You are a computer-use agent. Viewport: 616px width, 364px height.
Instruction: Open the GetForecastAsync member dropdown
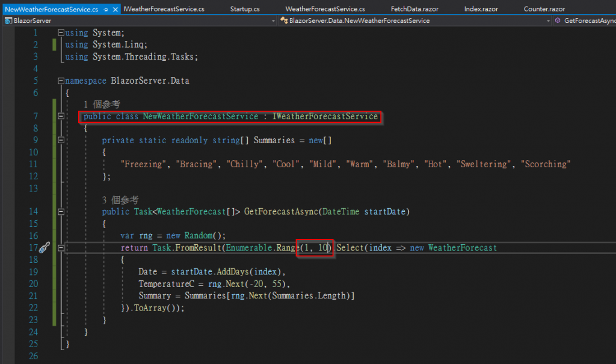tap(590, 20)
